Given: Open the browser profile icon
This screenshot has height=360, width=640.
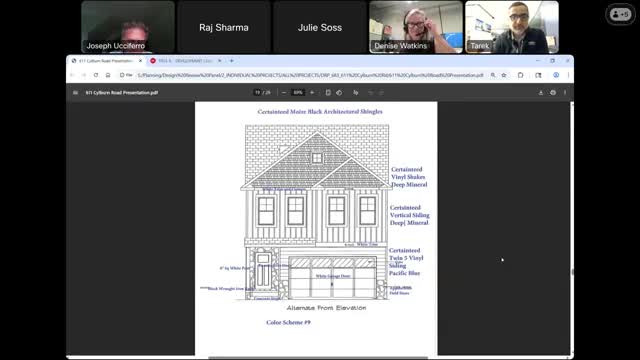Looking at the screenshot, I should pyautogui.click(x=556, y=75).
